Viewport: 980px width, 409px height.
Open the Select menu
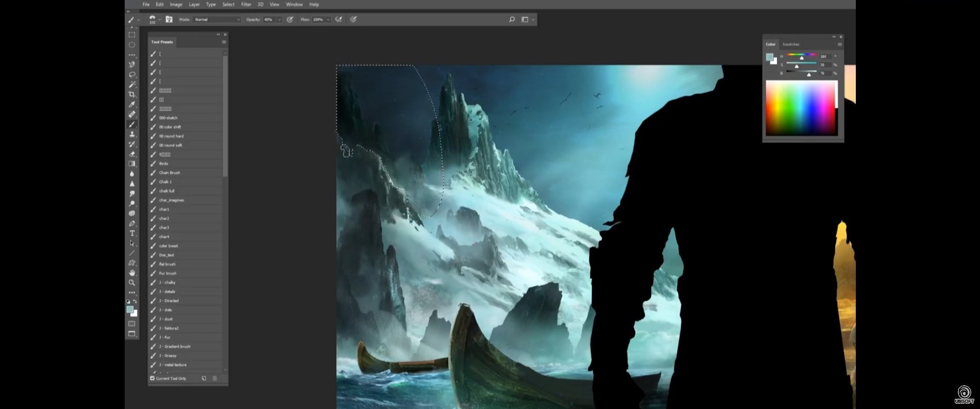coord(228,4)
